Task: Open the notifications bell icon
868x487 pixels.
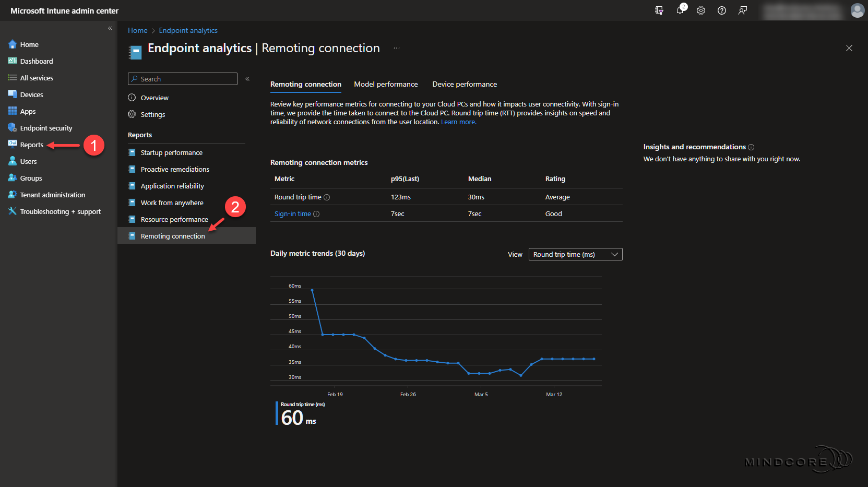Action: [681, 10]
